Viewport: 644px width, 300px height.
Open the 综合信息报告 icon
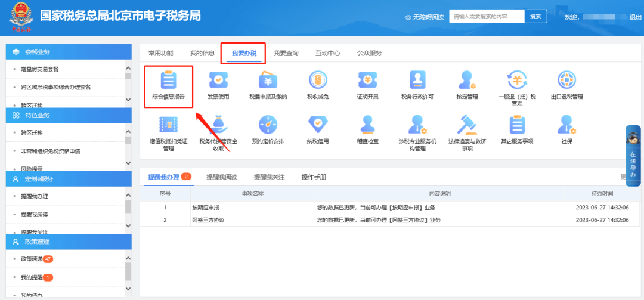168,82
